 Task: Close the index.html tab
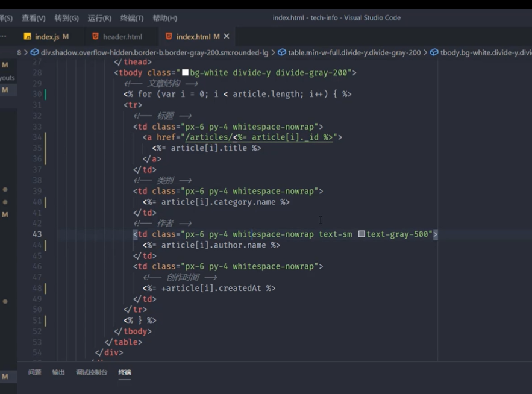coord(227,36)
